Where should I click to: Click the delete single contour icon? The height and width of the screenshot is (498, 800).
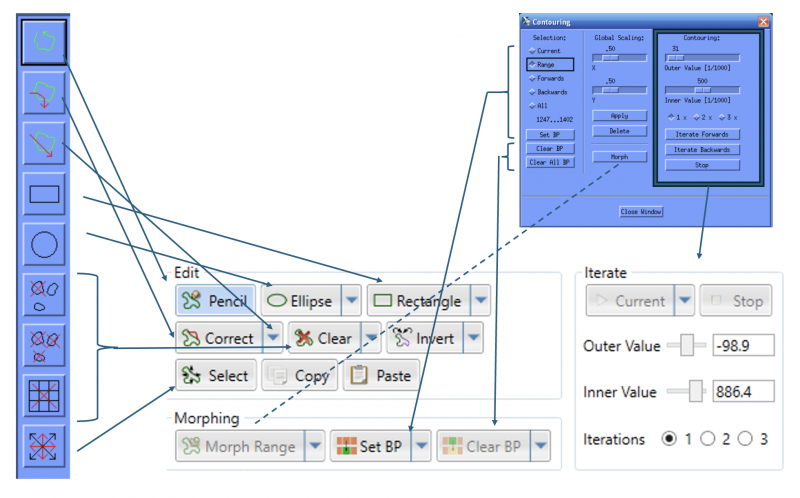point(44,295)
